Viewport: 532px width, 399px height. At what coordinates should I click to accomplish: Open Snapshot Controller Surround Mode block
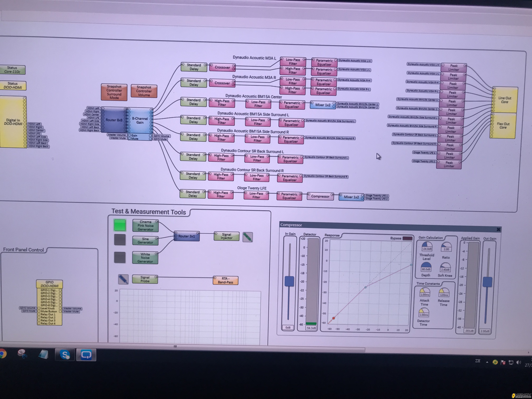coord(114,92)
